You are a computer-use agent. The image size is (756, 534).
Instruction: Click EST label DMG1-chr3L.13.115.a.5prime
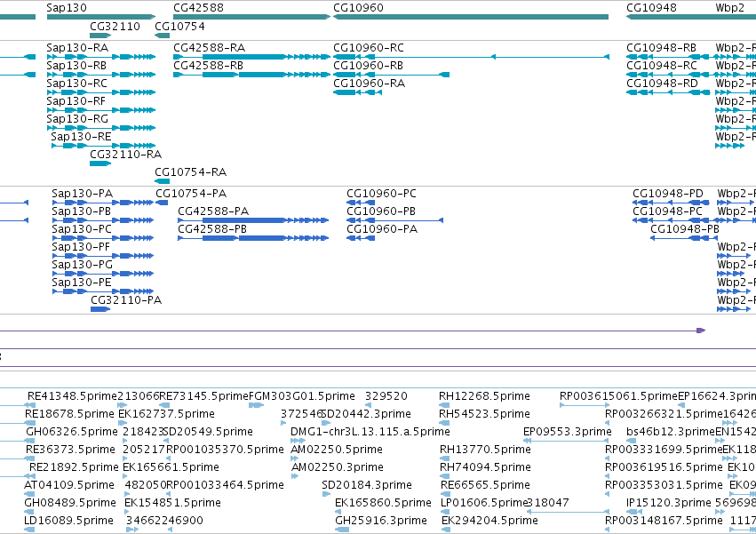(x=370, y=432)
